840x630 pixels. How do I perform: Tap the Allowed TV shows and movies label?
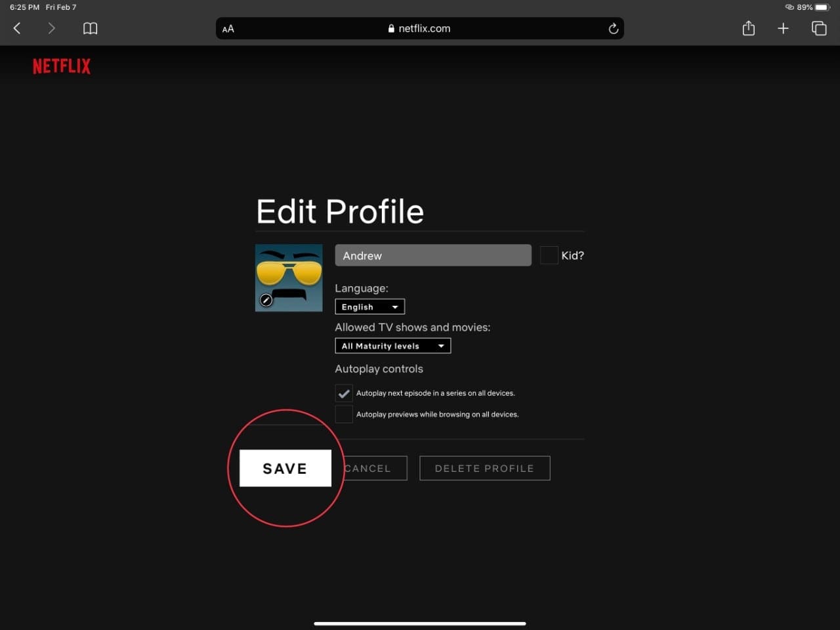pos(413,327)
